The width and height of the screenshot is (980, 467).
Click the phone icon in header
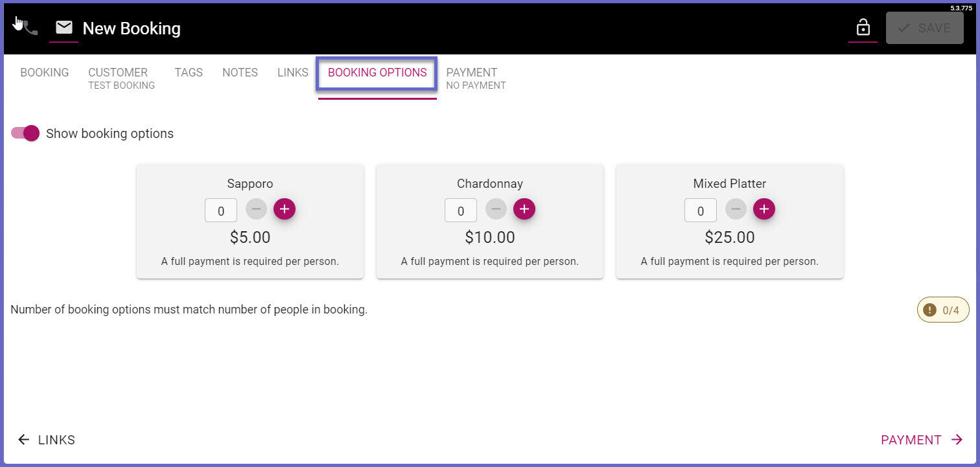pyautogui.click(x=30, y=28)
